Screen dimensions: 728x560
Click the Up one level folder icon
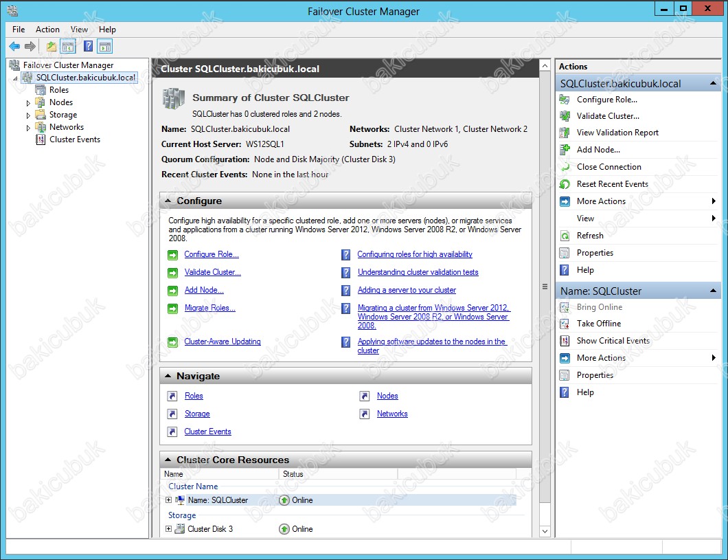click(51, 47)
